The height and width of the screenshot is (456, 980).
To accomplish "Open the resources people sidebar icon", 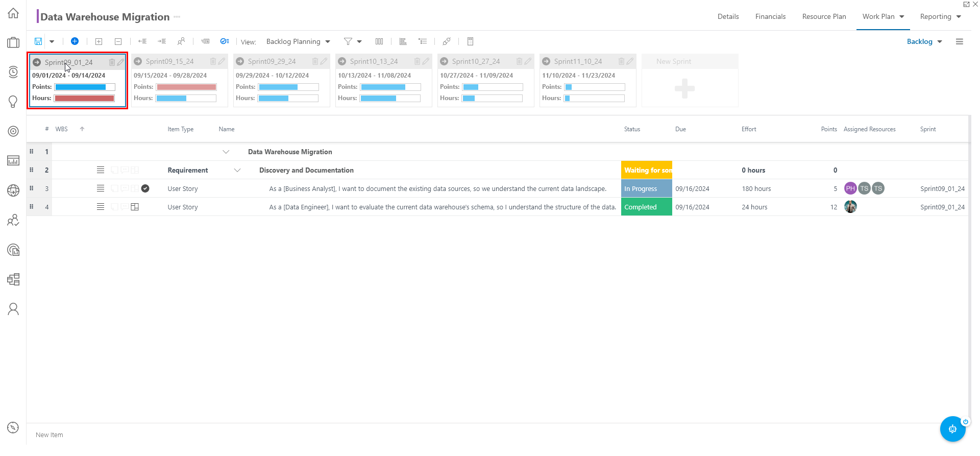I will (x=13, y=220).
